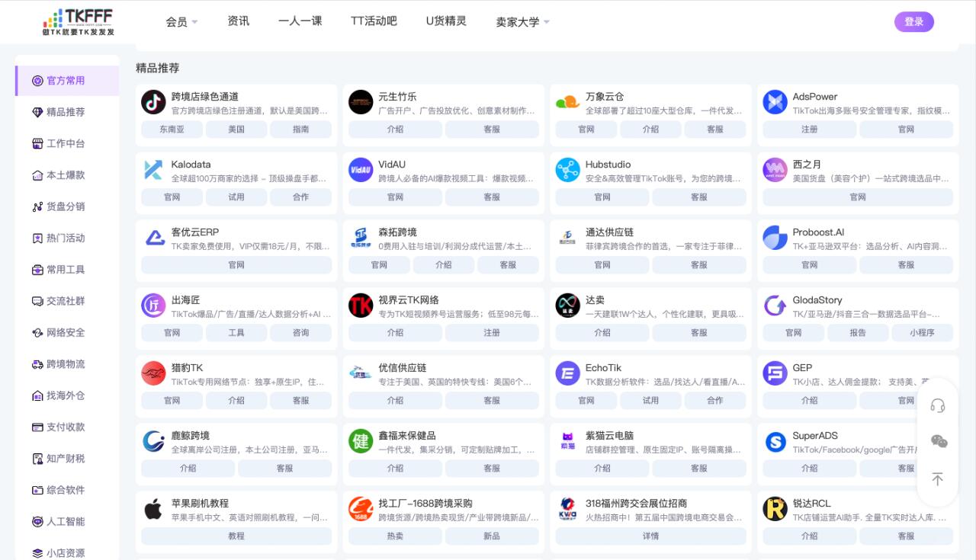This screenshot has width=976, height=560.
Task: Click the 鹿鲸跨境 logo icon
Action: (153, 441)
